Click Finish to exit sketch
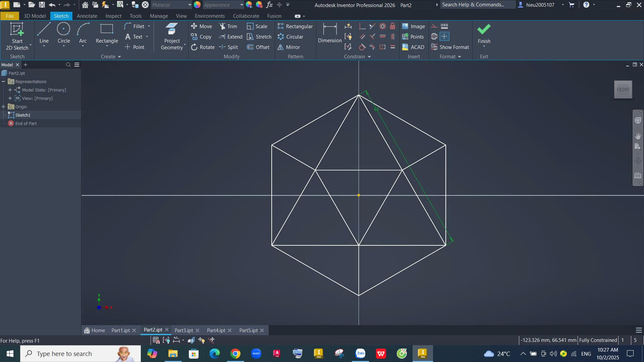The width and height of the screenshot is (644, 362). pyautogui.click(x=484, y=34)
